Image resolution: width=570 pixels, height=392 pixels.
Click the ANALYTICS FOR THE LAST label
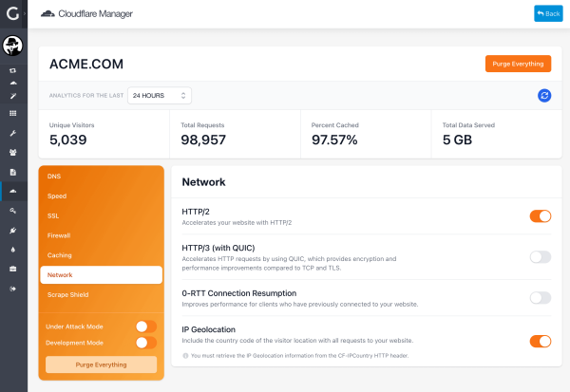click(x=86, y=96)
